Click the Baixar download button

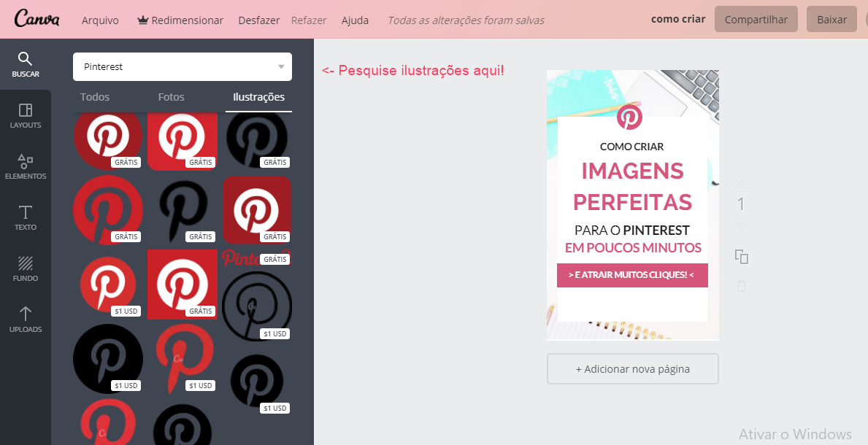831,20
